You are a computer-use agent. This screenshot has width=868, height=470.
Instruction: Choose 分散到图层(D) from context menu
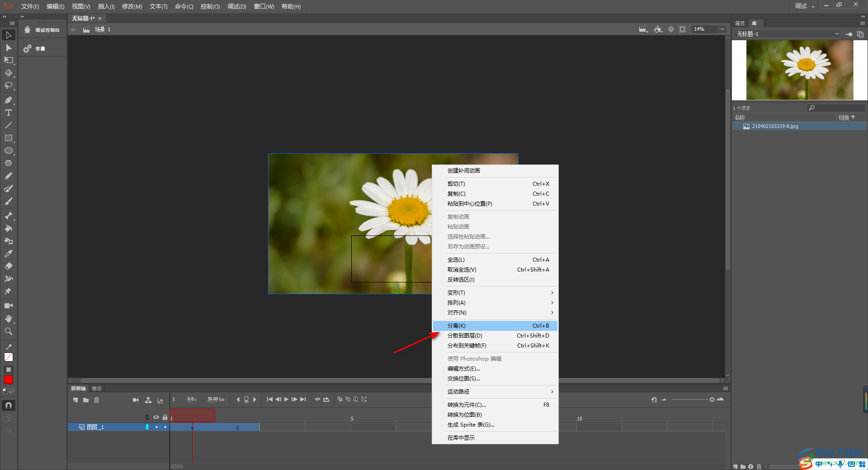(495, 336)
